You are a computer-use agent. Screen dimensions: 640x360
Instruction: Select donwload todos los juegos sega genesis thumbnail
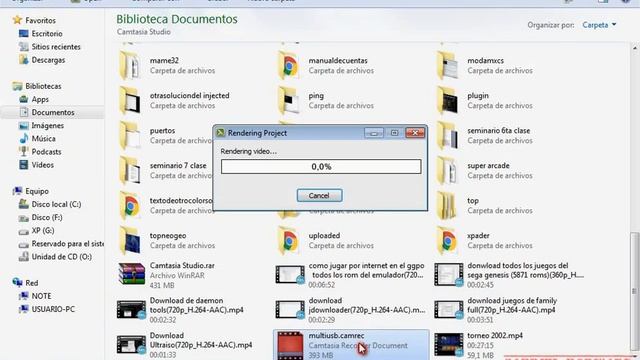449,274
